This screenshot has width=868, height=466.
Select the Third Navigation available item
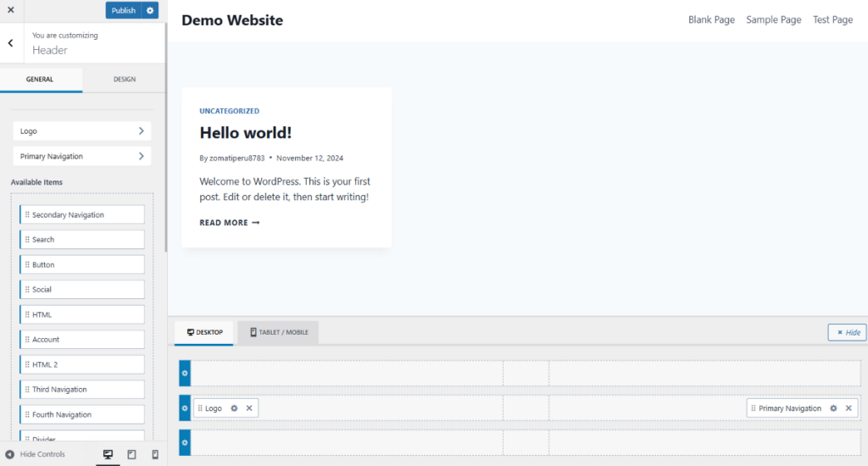click(x=82, y=390)
